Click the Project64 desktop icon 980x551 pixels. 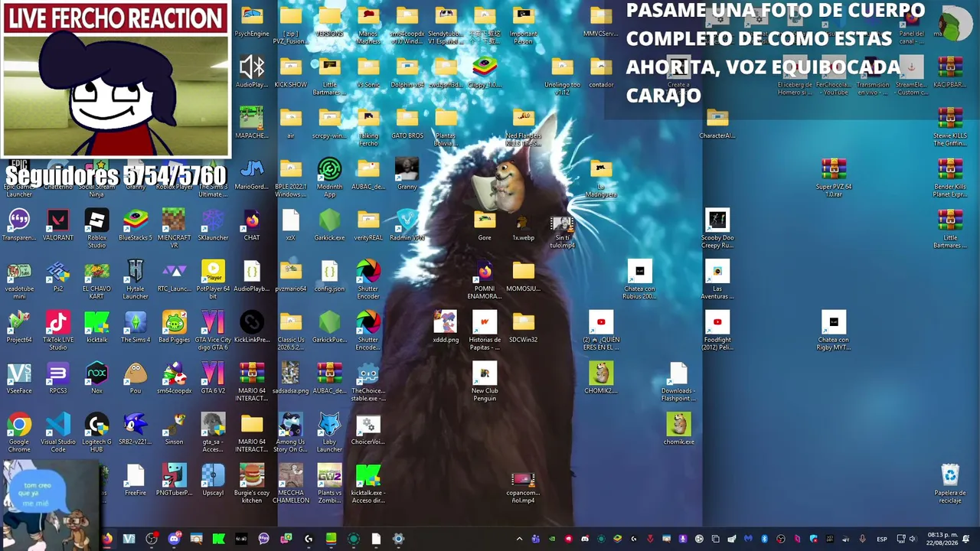click(x=19, y=327)
